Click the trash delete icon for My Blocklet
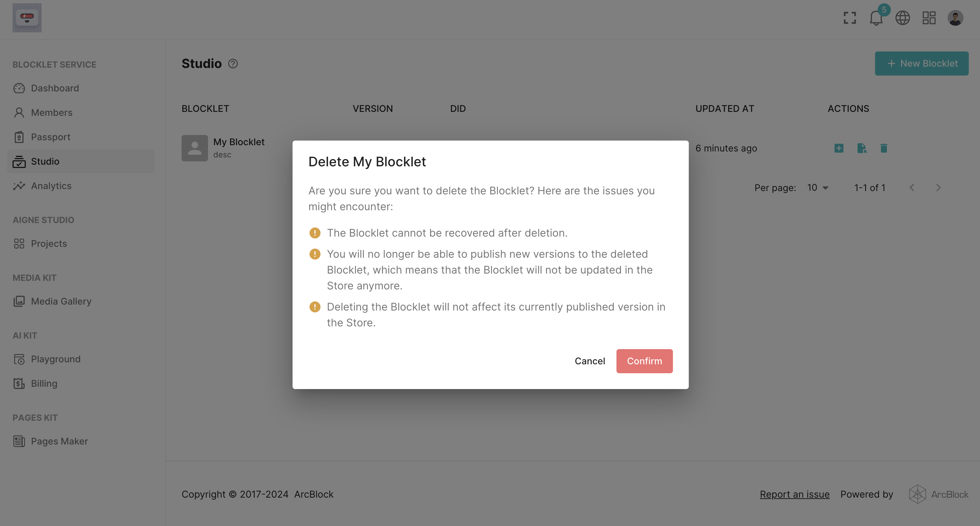Screen dimensions: 980x526 tap(884, 148)
